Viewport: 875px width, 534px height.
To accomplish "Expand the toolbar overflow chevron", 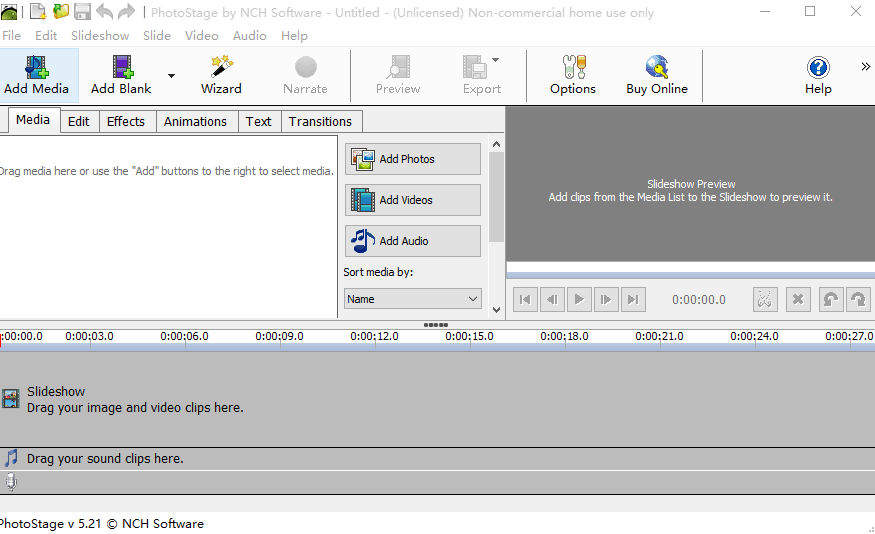I will coord(865,67).
